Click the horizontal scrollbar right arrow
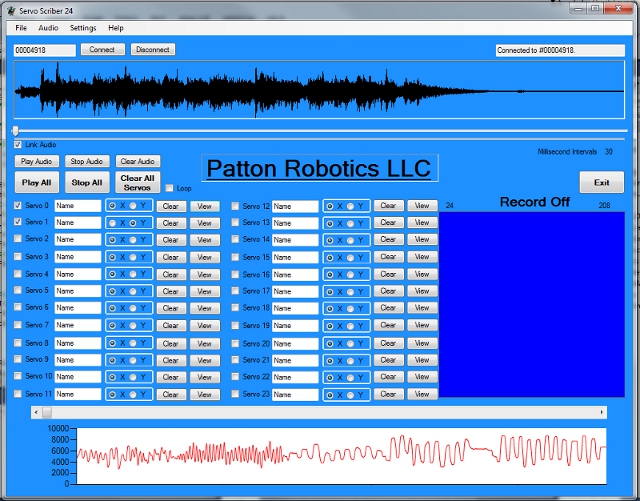The width and height of the screenshot is (640, 501). coord(602,412)
